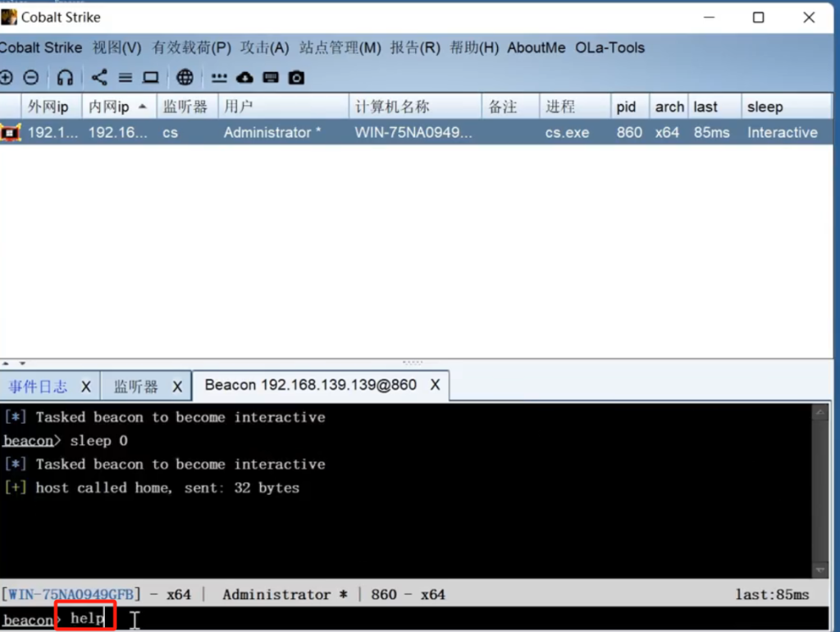
Task: Close the Beacon 192.168.139.139@860 tab
Action: click(435, 384)
